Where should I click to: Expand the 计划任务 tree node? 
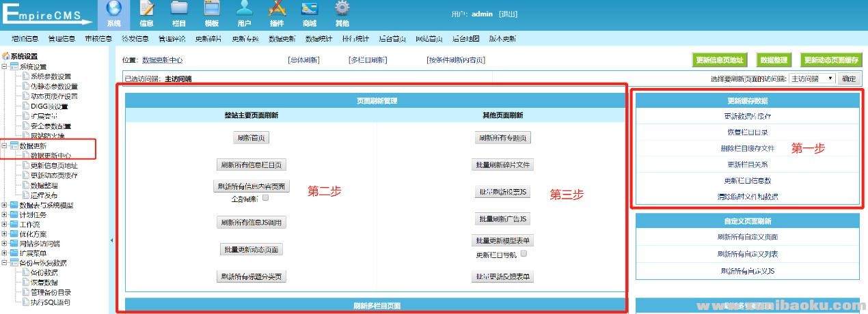5,214
